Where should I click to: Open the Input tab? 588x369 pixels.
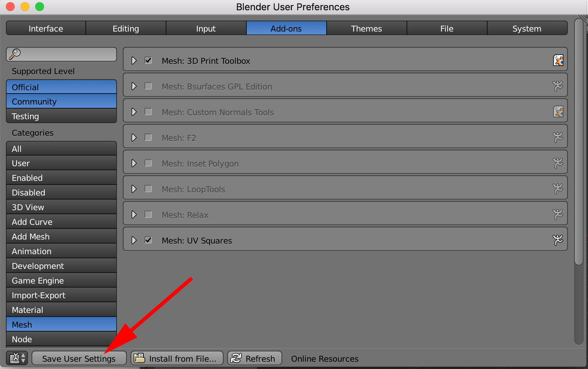pyautogui.click(x=206, y=28)
